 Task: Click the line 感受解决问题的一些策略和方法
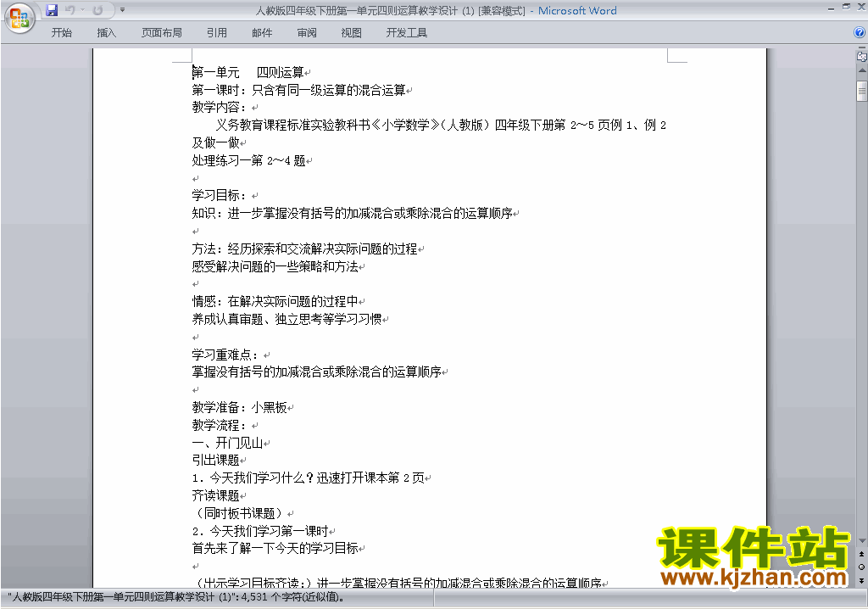coord(275,266)
